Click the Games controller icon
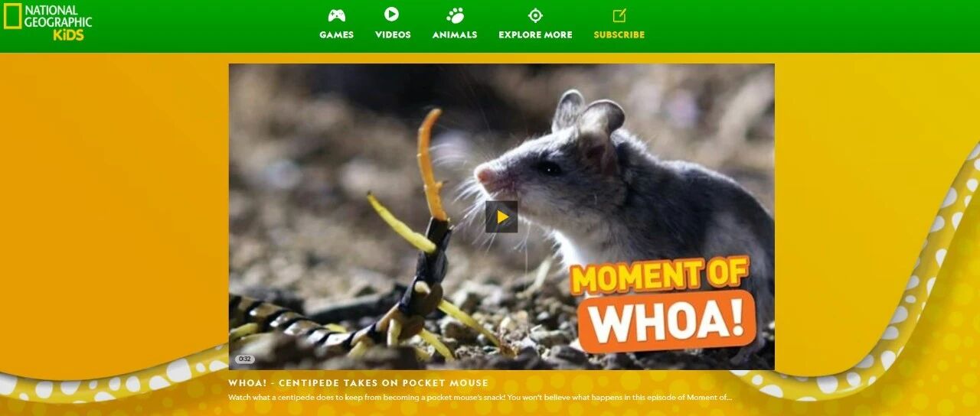Viewport: 980px width, 416px height. coord(336,15)
